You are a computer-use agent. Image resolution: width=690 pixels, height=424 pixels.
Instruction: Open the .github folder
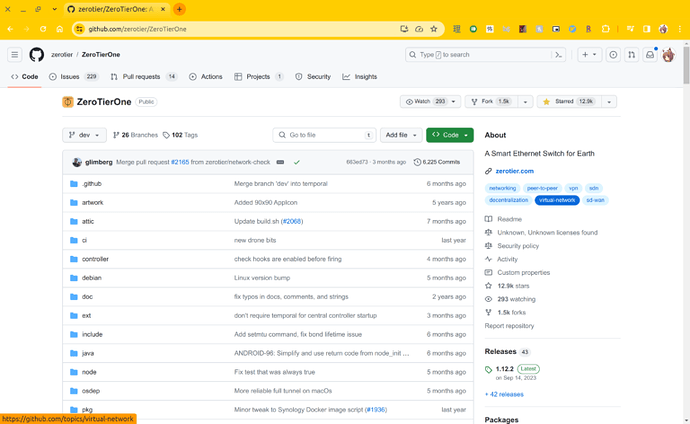pyautogui.click(x=92, y=183)
